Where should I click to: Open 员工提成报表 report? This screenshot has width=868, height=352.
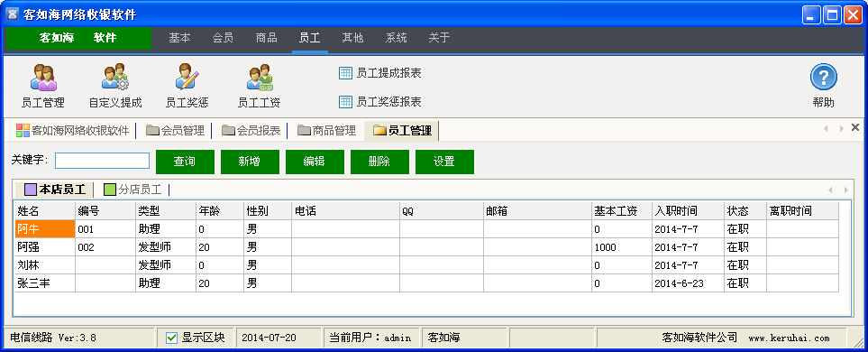(379, 73)
